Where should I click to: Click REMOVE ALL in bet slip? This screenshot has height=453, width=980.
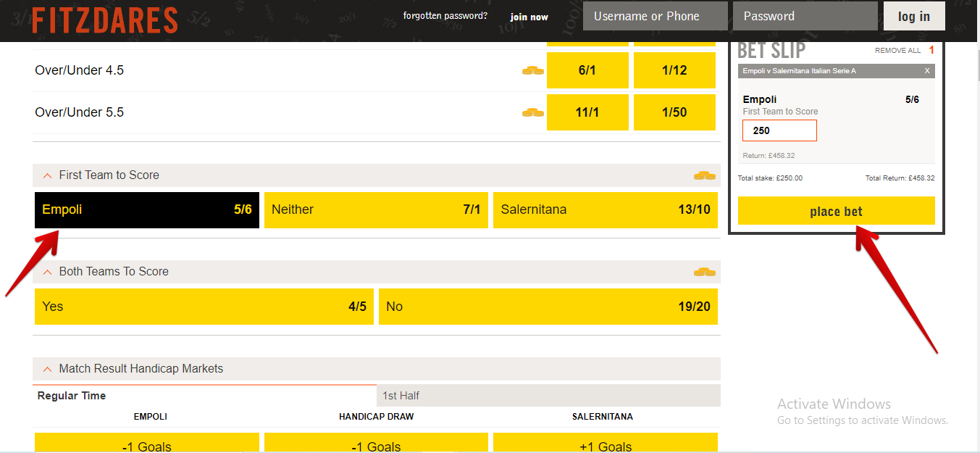[897, 51]
